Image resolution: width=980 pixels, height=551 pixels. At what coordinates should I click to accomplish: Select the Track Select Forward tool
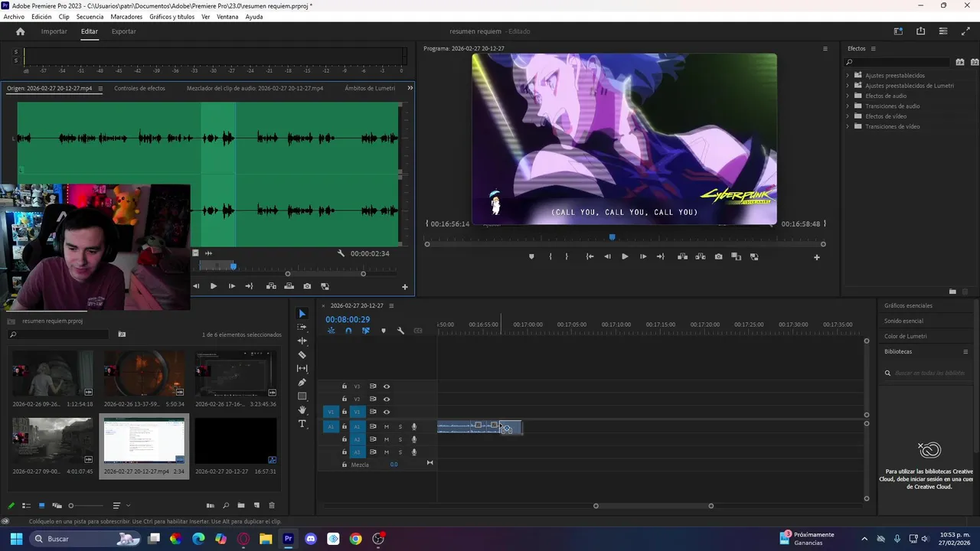tap(302, 327)
